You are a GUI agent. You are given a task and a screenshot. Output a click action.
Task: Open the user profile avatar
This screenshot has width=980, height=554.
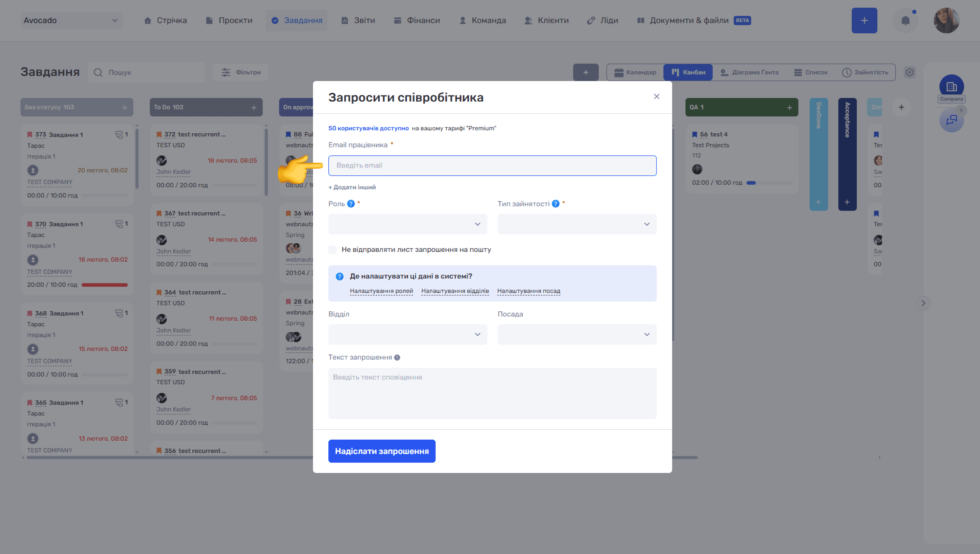(x=946, y=21)
